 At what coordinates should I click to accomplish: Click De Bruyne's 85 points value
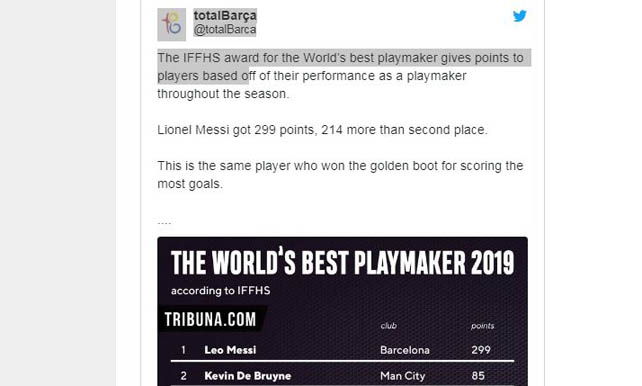(x=478, y=376)
